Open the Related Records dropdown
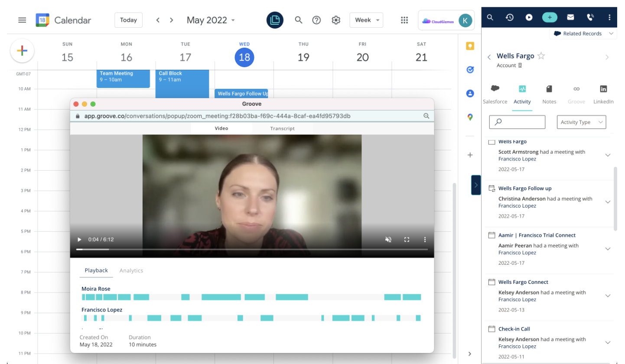The height and width of the screenshot is (364, 625). 584,33
